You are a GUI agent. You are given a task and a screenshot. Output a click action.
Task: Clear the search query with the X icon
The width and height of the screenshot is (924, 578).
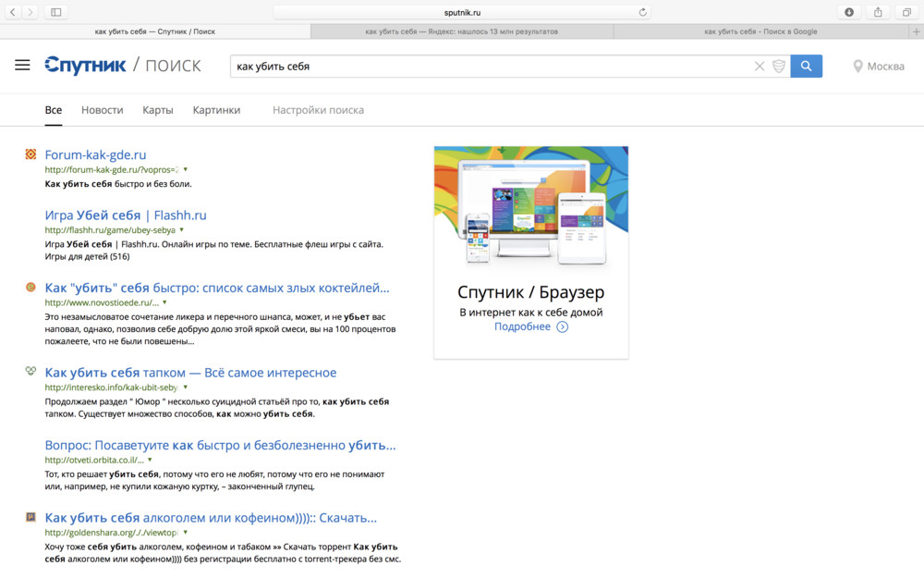760,66
